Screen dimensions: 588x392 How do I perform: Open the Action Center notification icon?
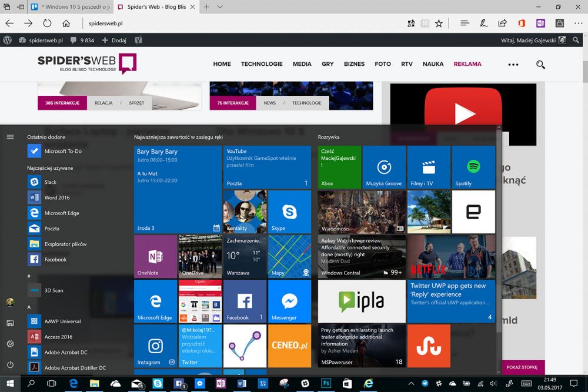573,383
